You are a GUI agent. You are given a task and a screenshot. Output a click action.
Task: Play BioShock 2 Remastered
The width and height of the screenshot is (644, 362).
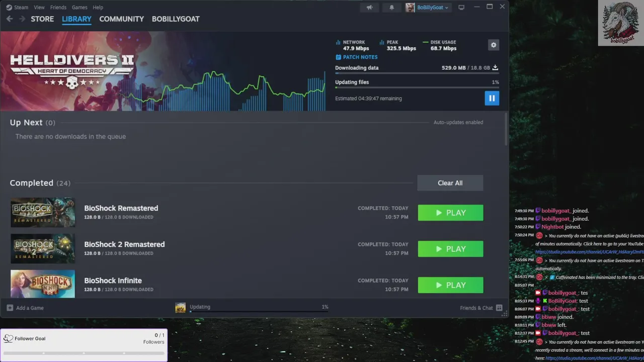pyautogui.click(x=450, y=249)
